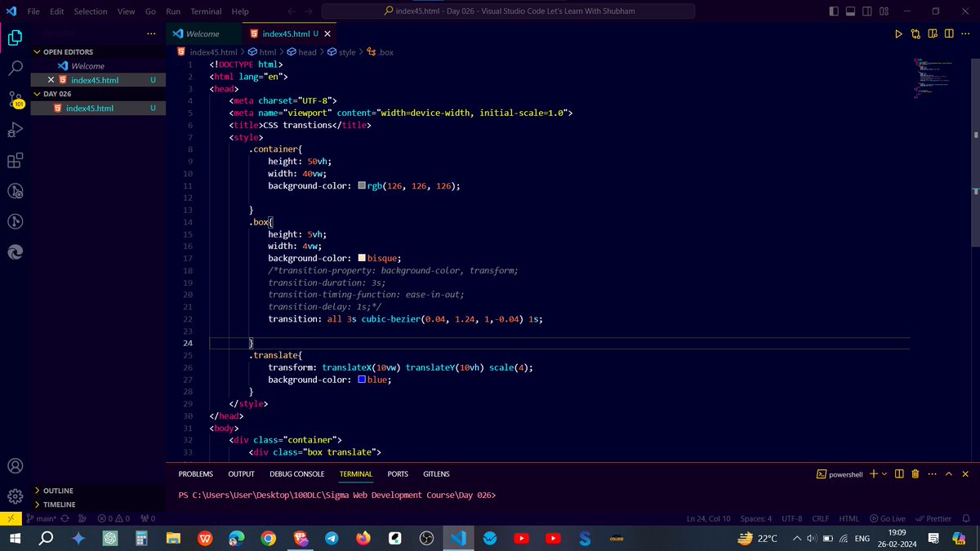Open Firefox from the taskbar
The width and height of the screenshot is (980, 551).
coord(363,539)
